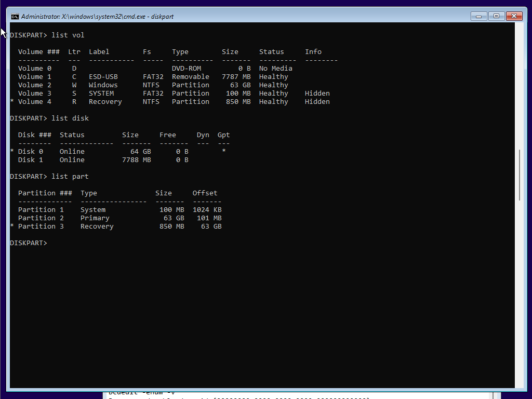532x399 pixels.
Task: Click the Gpt asterisk for Disk 0
Action: click(x=223, y=151)
